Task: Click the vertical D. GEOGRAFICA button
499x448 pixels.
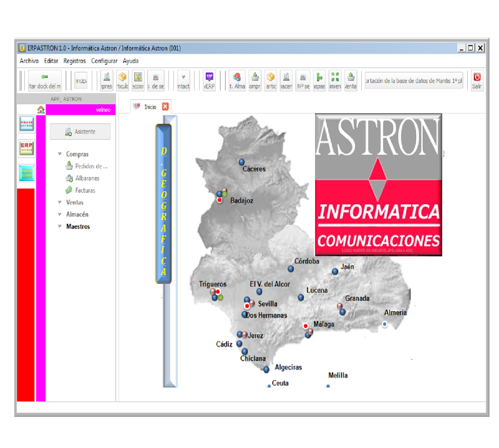Action: tap(163, 204)
